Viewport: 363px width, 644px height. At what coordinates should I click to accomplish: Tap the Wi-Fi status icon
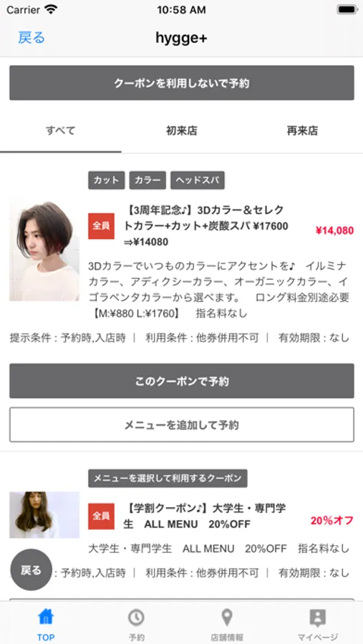[x=51, y=9]
